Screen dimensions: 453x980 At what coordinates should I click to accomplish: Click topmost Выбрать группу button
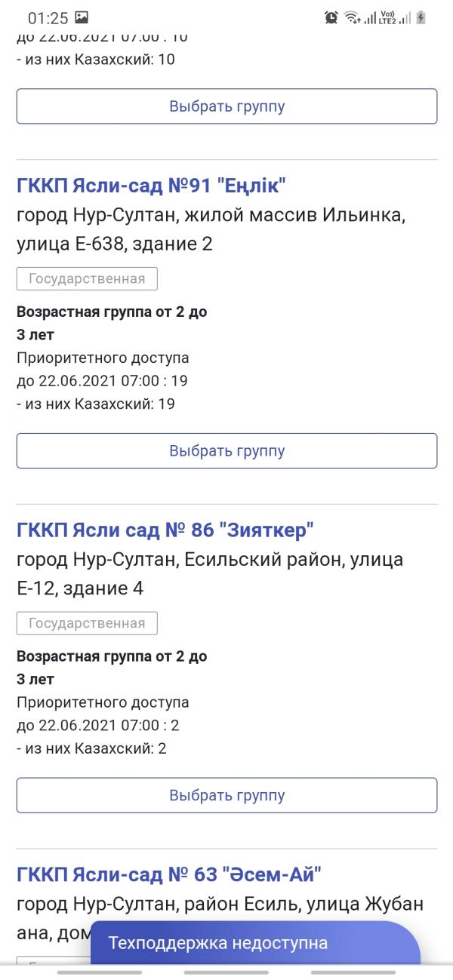(227, 106)
